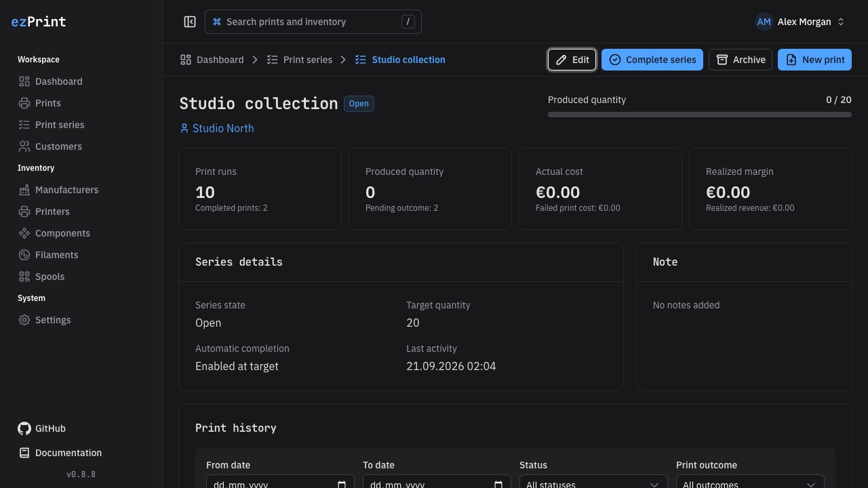Screen dimensions: 868x488
Task: Create a New print
Action: (815, 60)
